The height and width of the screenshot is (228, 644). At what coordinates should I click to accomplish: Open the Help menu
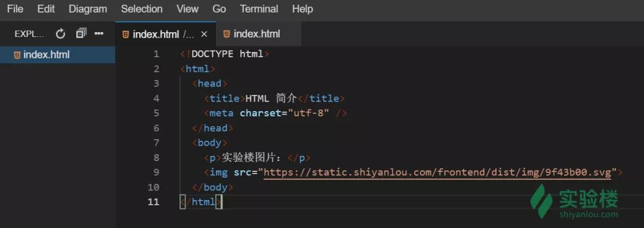[302, 9]
